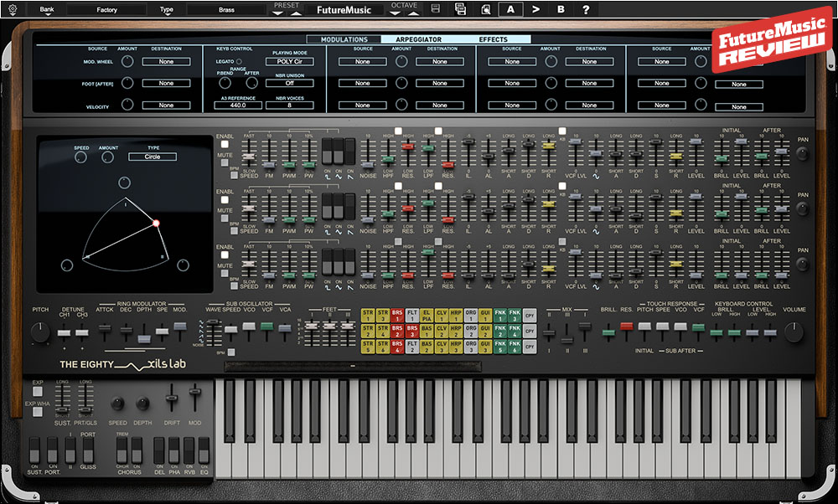Open the NBR UNISON Off dropdown

click(x=290, y=83)
